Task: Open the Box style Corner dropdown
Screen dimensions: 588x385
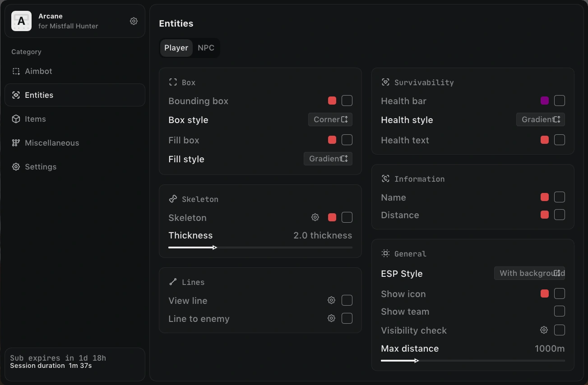Action: click(330, 119)
